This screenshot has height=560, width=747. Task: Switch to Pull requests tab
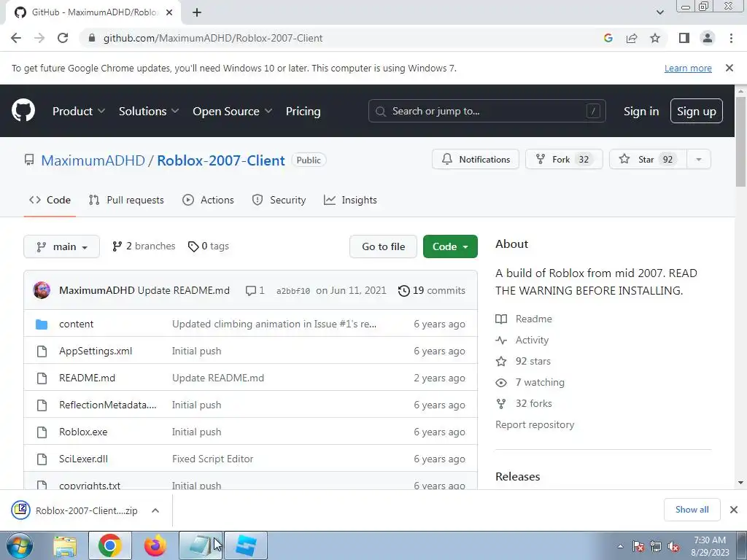(x=126, y=200)
